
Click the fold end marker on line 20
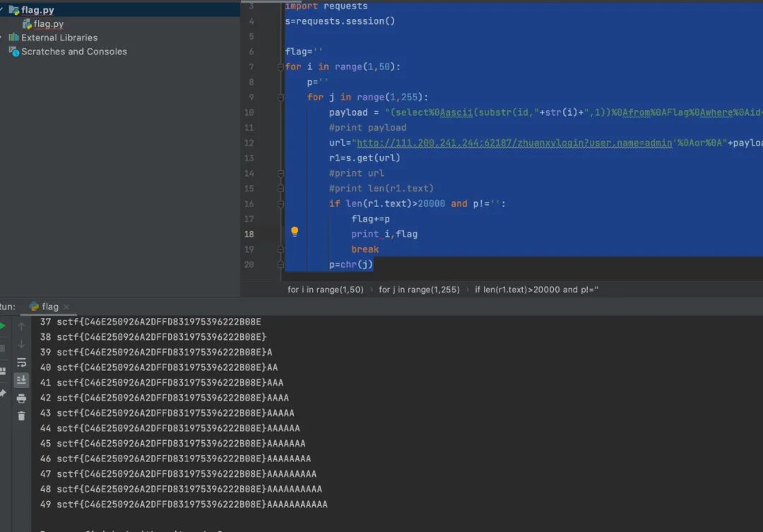coord(280,264)
